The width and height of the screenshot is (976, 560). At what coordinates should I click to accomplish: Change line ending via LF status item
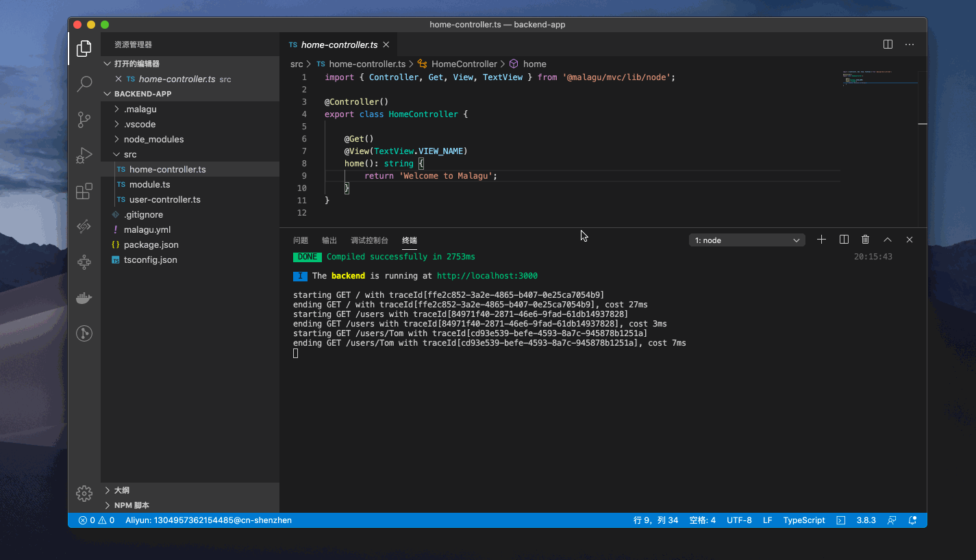coord(767,520)
